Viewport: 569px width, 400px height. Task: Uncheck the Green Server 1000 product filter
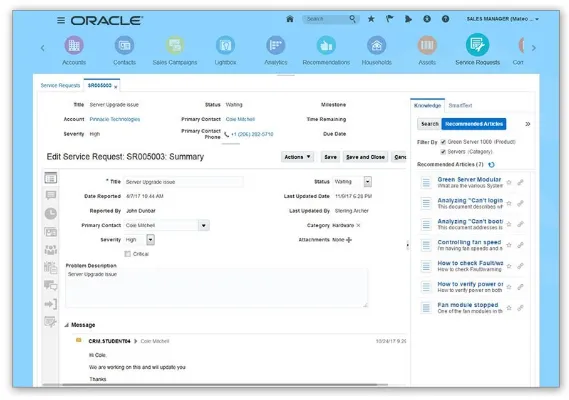pos(443,142)
